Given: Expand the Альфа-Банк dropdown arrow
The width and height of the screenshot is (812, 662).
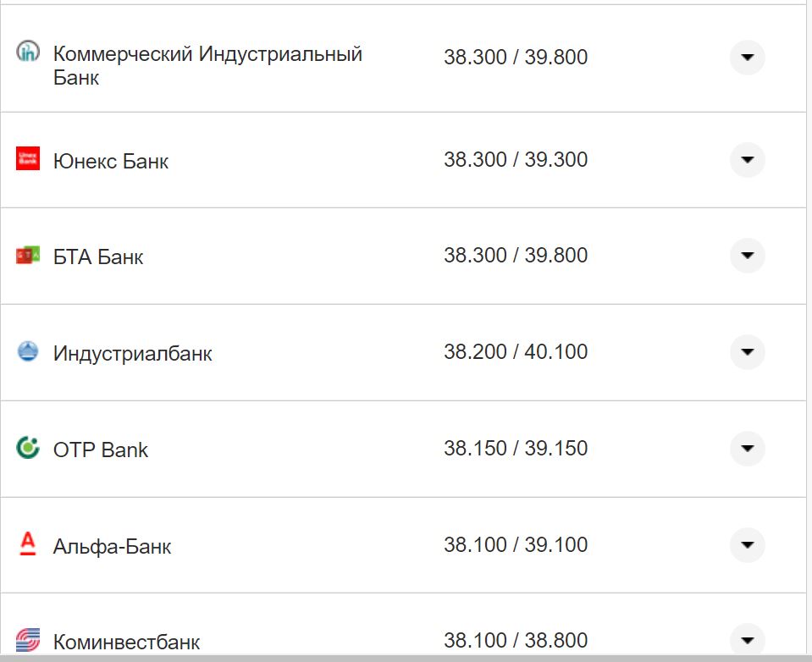Looking at the screenshot, I should tap(746, 546).
